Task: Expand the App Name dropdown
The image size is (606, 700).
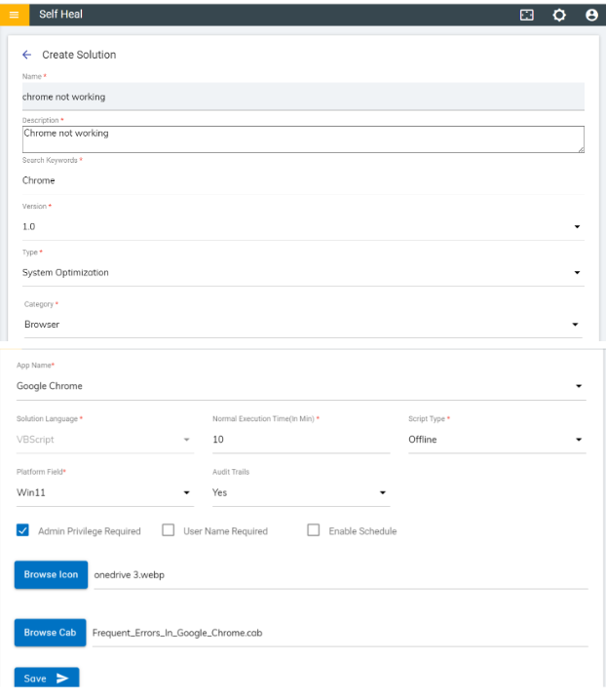Action: (x=301, y=386)
